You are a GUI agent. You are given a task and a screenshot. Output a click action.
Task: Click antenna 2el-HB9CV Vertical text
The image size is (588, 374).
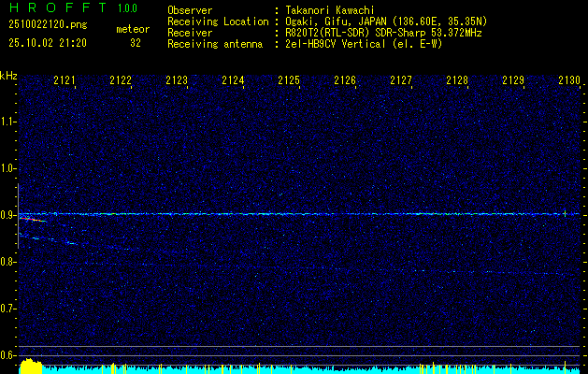pos(364,44)
